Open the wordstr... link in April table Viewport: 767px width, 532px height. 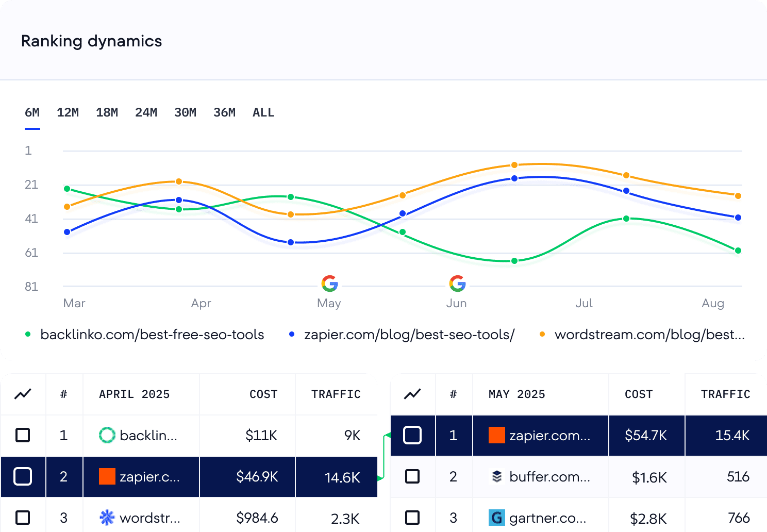click(150, 518)
